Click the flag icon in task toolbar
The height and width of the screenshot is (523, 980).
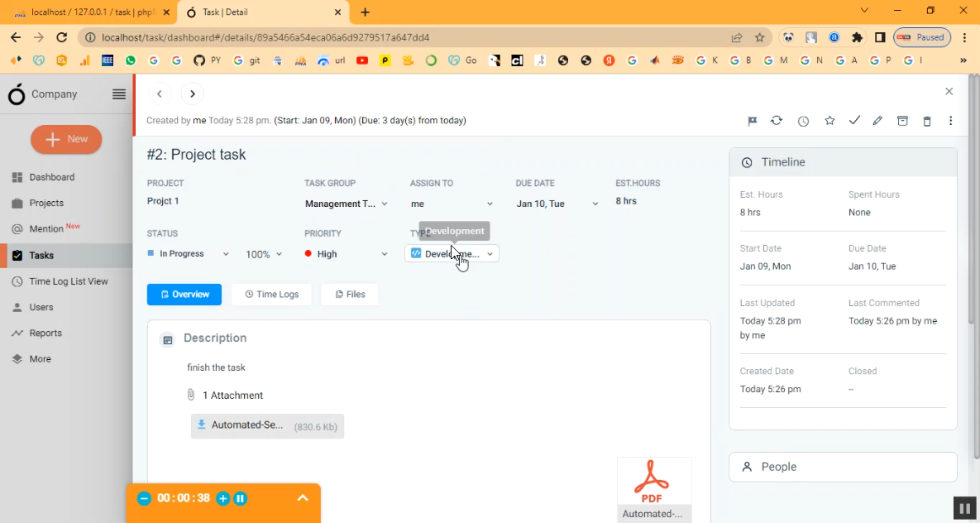point(753,121)
